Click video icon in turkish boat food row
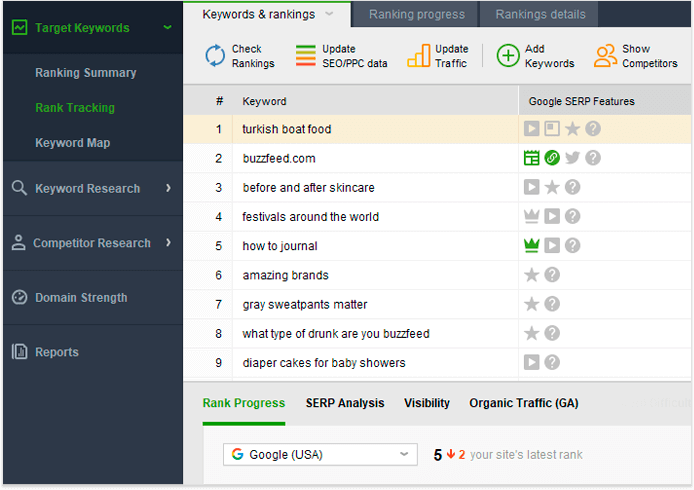 (532, 129)
